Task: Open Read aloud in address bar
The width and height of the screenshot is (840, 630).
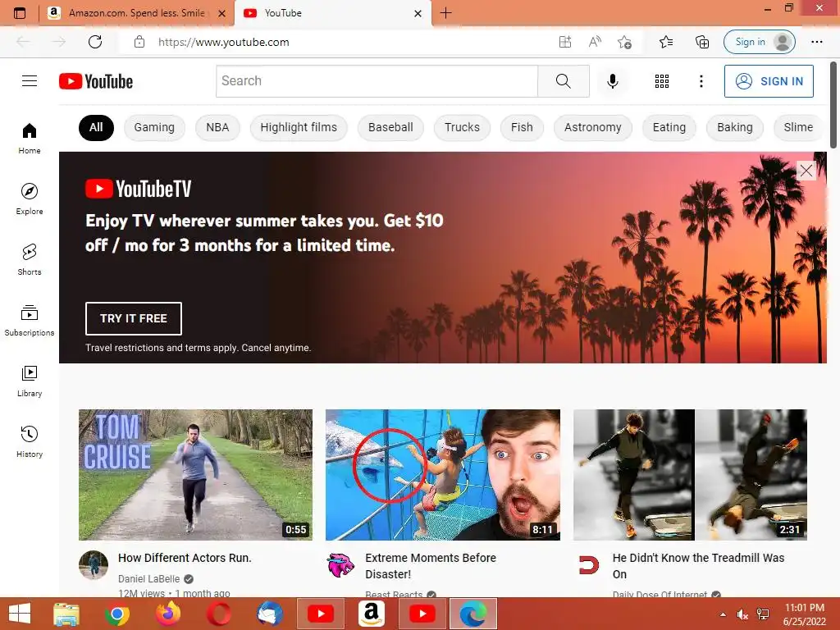Action: 595,42
